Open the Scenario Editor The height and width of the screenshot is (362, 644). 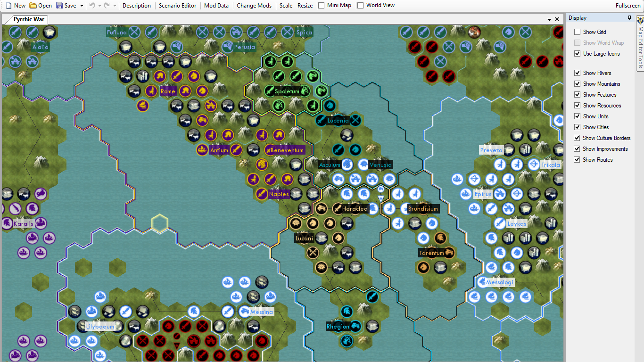(177, 6)
